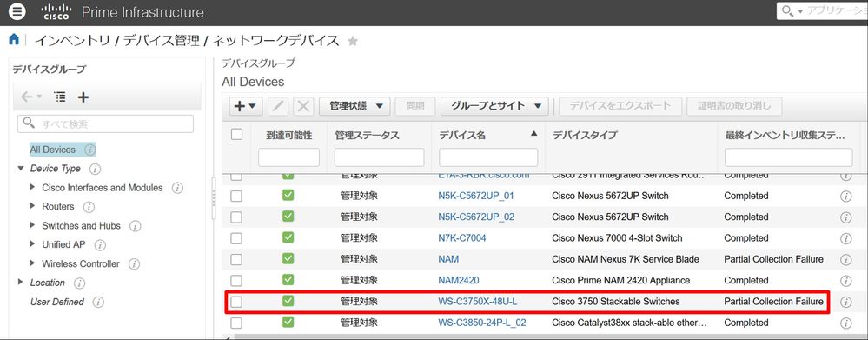Open info icon next to All Devices

[89, 150]
